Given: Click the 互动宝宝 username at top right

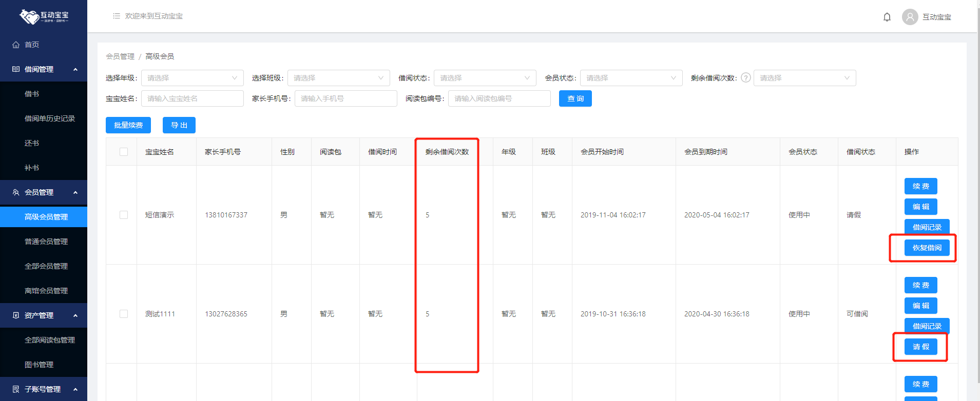Looking at the screenshot, I should pyautogui.click(x=937, y=17).
